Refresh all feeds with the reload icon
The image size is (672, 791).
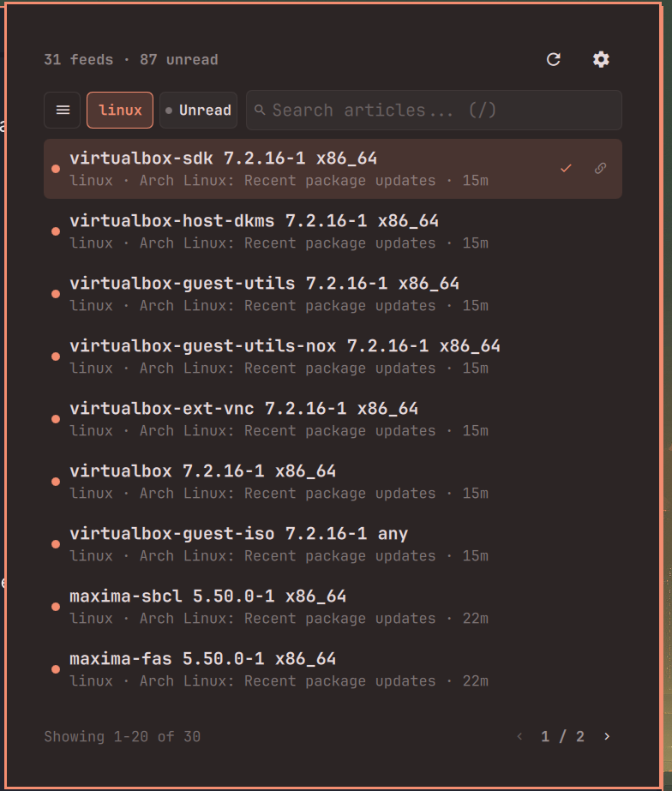[x=554, y=59]
